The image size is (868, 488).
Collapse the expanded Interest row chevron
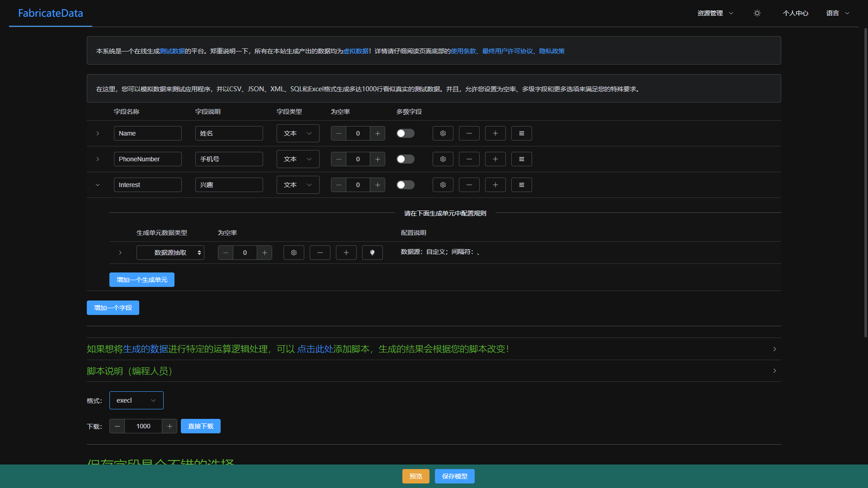point(98,185)
